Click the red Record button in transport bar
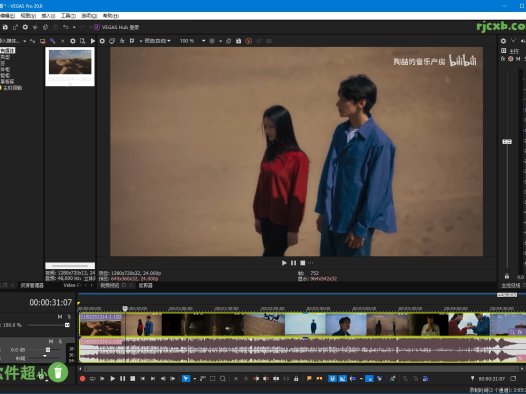 pyautogui.click(x=83, y=379)
